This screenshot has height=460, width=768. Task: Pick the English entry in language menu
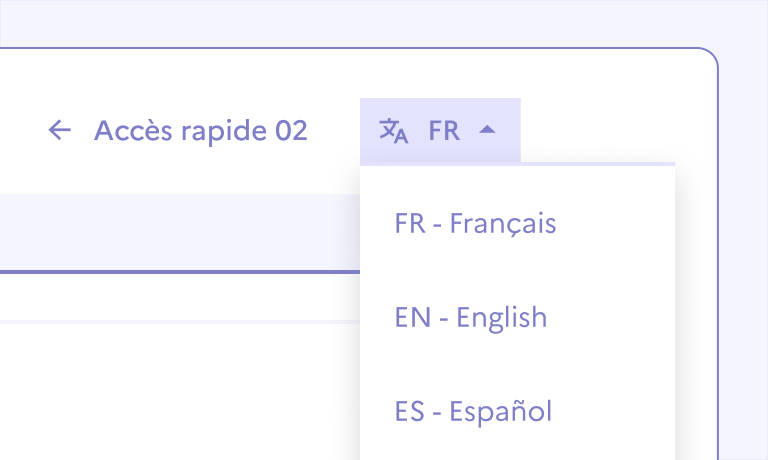coord(471,318)
